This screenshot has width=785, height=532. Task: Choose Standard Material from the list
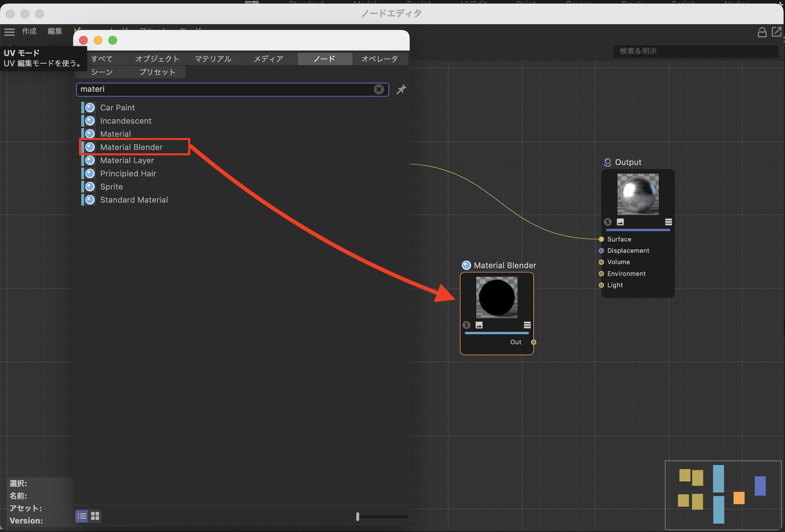[134, 200]
